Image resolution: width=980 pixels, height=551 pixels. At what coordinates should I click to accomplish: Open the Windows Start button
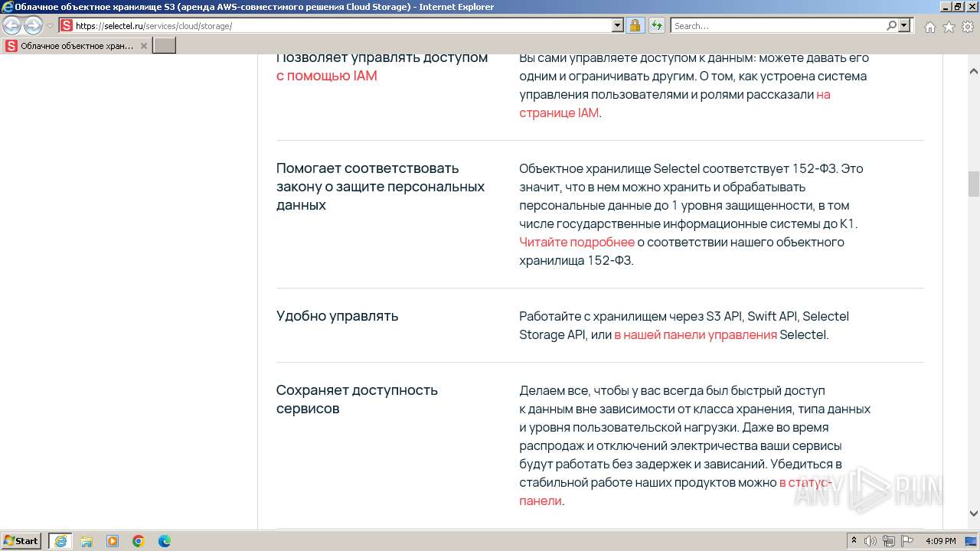(x=21, y=541)
